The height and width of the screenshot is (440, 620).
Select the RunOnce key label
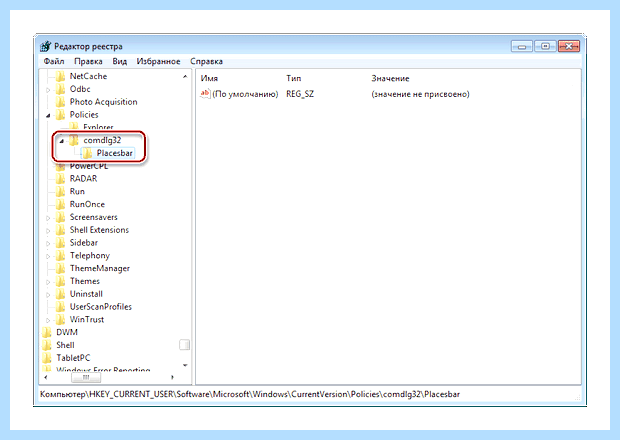click(87, 204)
